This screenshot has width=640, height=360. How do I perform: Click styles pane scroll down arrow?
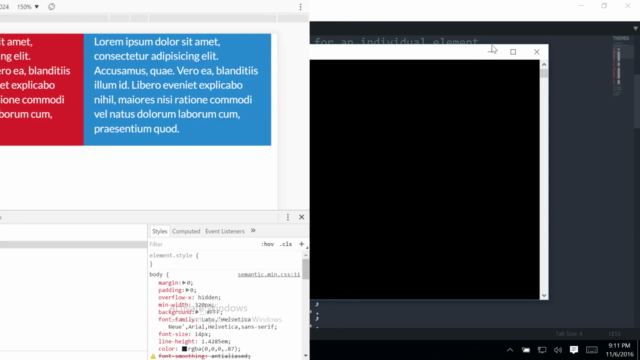pyautogui.click(x=305, y=356)
